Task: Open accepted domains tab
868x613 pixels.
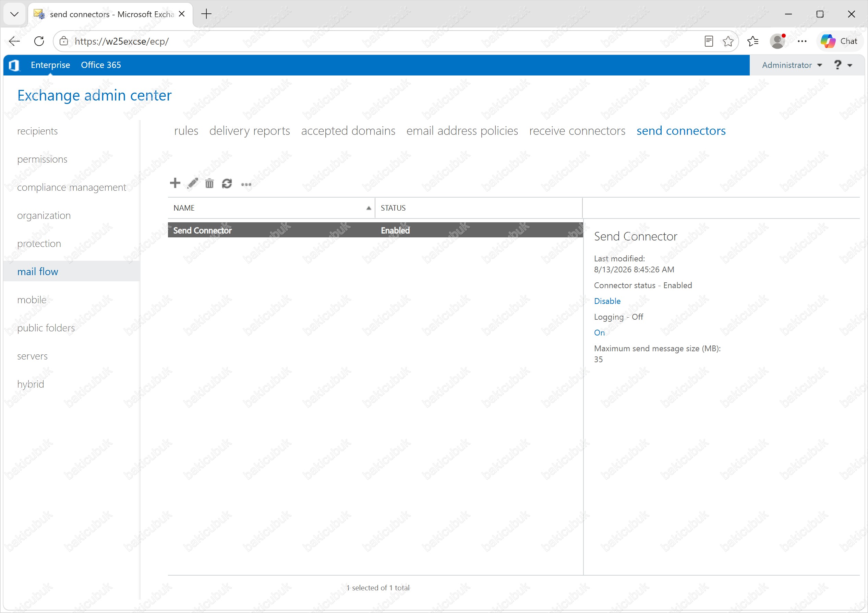Action: 348,131
